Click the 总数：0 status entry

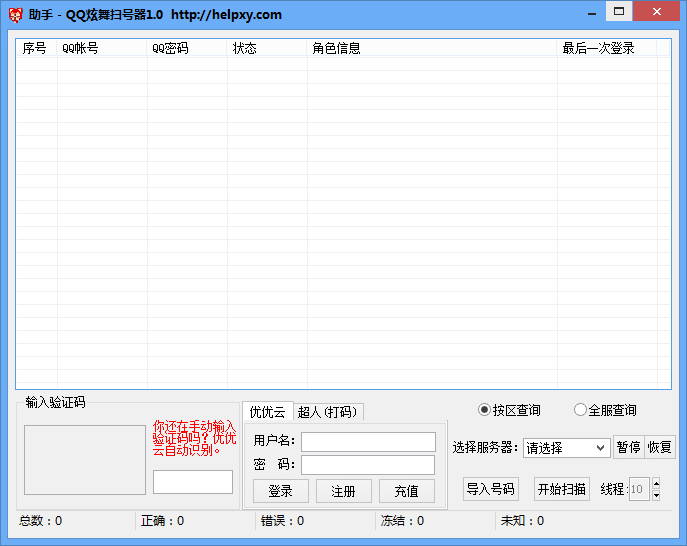point(41,521)
